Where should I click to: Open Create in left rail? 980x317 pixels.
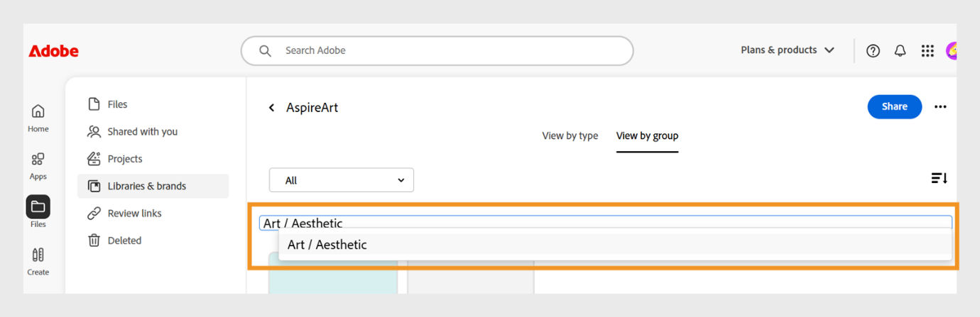pyautogui.click(x=38, y=261)
